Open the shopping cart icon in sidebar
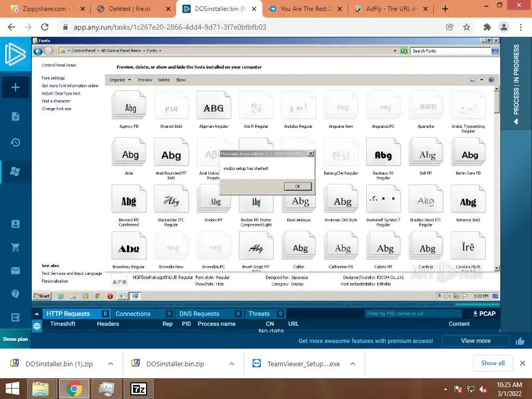The height and width of the screenshot is (399, 532). [x=15, y=247]
